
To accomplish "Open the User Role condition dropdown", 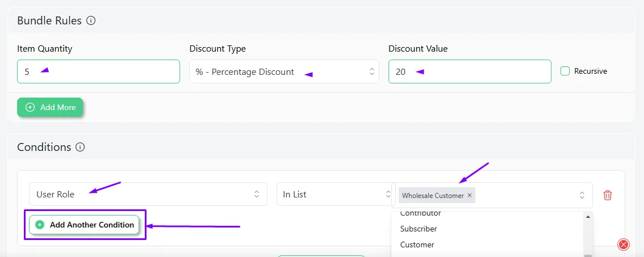I will point(148,194).
